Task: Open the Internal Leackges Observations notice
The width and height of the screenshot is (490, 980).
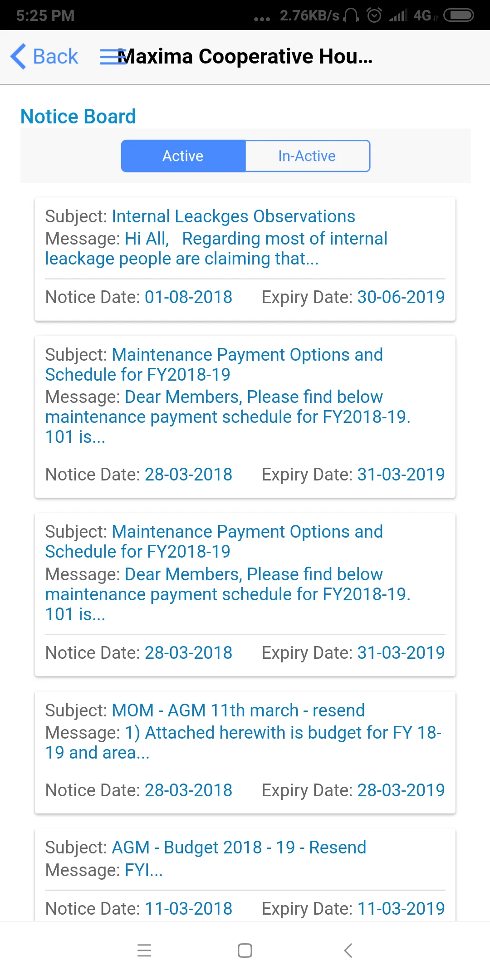Action: click(245, 259)
